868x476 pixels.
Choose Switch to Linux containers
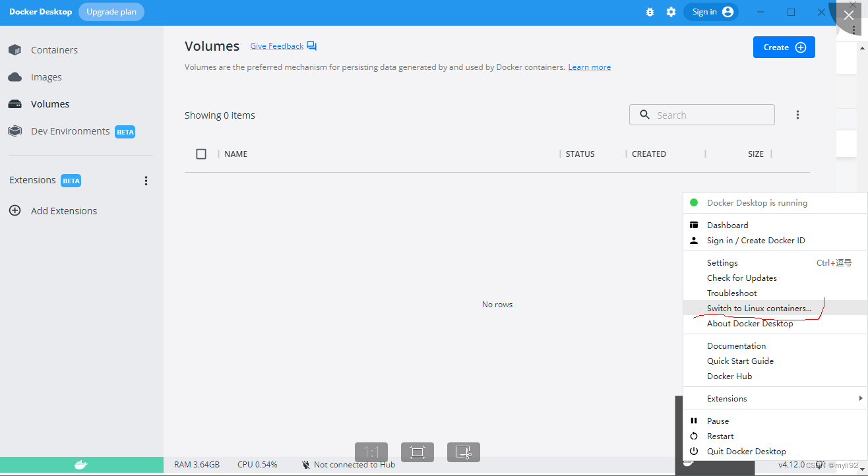775,308
